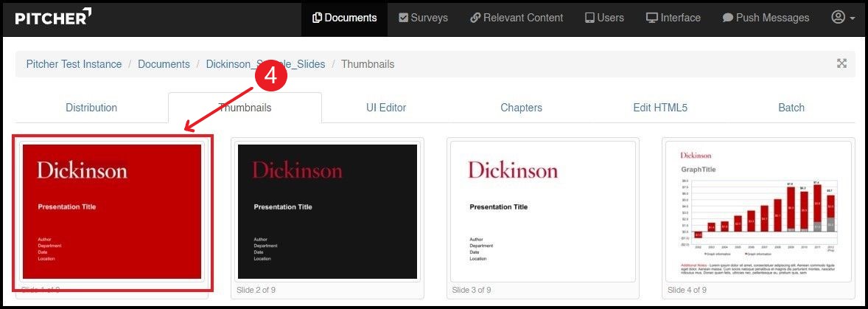The image size is (868, 309).
Task: Select the red Dickinson slide 1 thumbnail
Action: click(112, 212)
